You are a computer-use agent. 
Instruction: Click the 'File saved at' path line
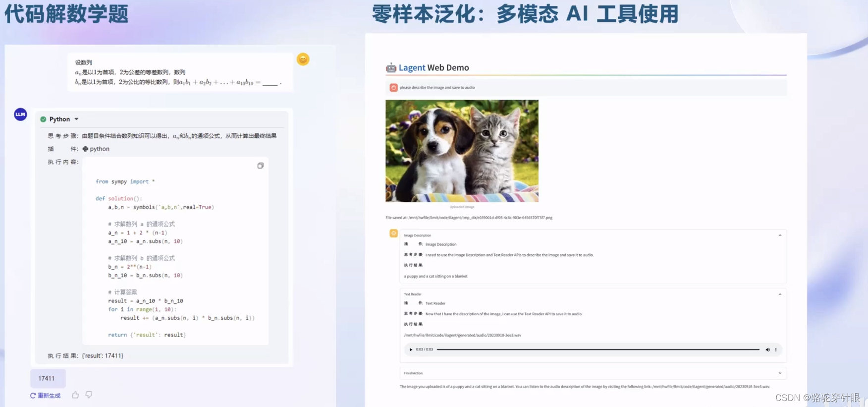pyautogui.click(x=469, y=218)
